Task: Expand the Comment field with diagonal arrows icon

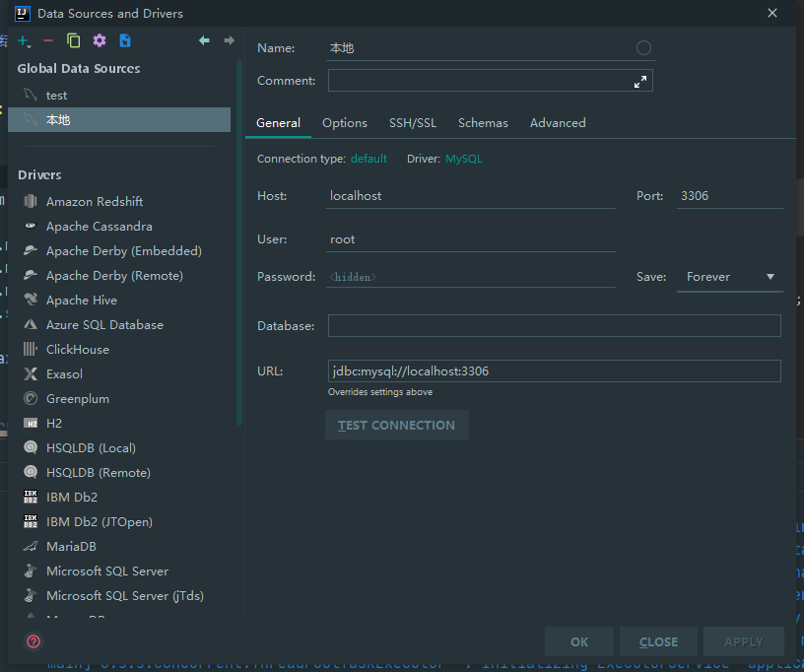Action: click(x=640, y=82)
